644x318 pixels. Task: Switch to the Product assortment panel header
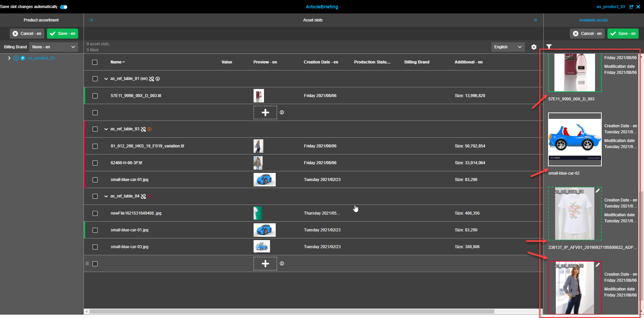(41, 20)
